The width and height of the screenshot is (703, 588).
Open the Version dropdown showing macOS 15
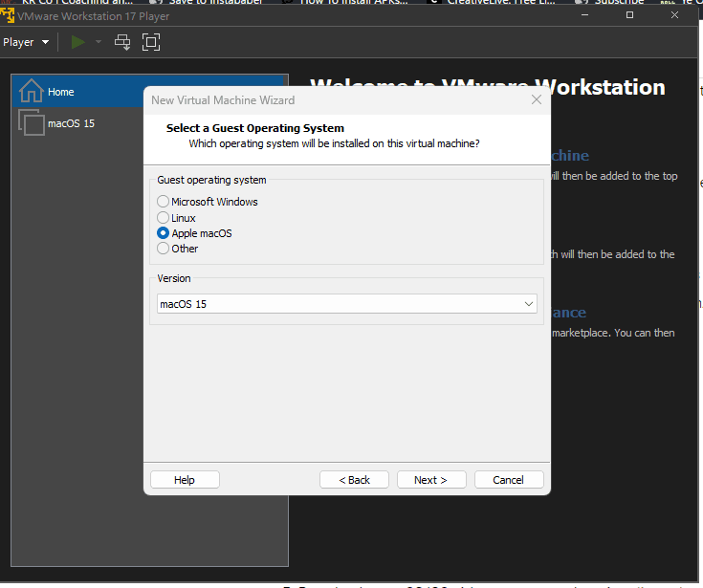(346, 304)
